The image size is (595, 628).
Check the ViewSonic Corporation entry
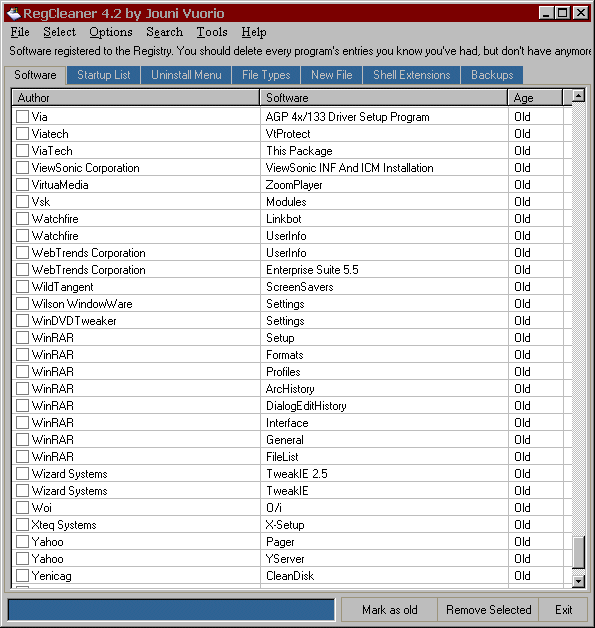click(22, 167)
